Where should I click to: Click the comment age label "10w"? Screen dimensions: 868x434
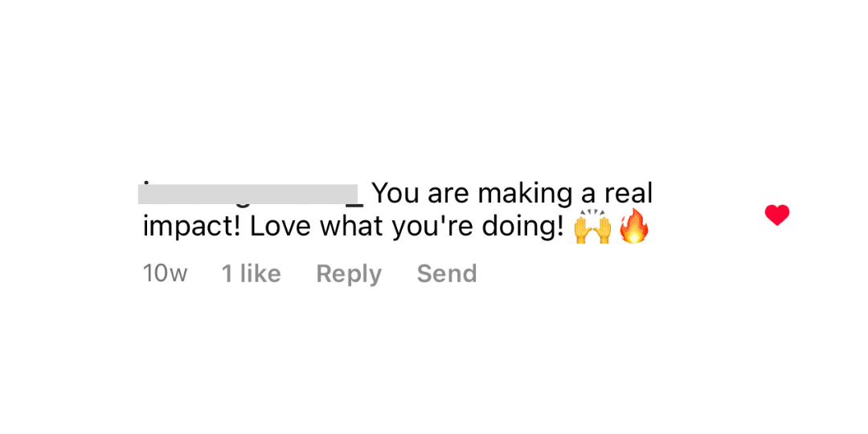point(165,274)
